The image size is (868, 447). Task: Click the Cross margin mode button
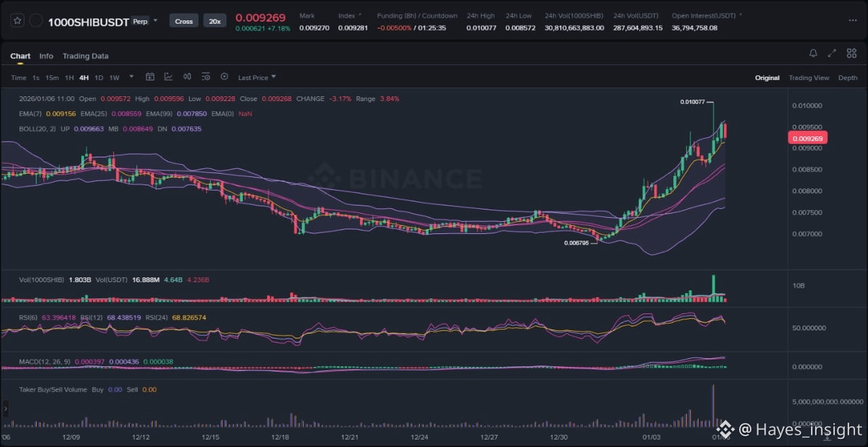(184, 22)
